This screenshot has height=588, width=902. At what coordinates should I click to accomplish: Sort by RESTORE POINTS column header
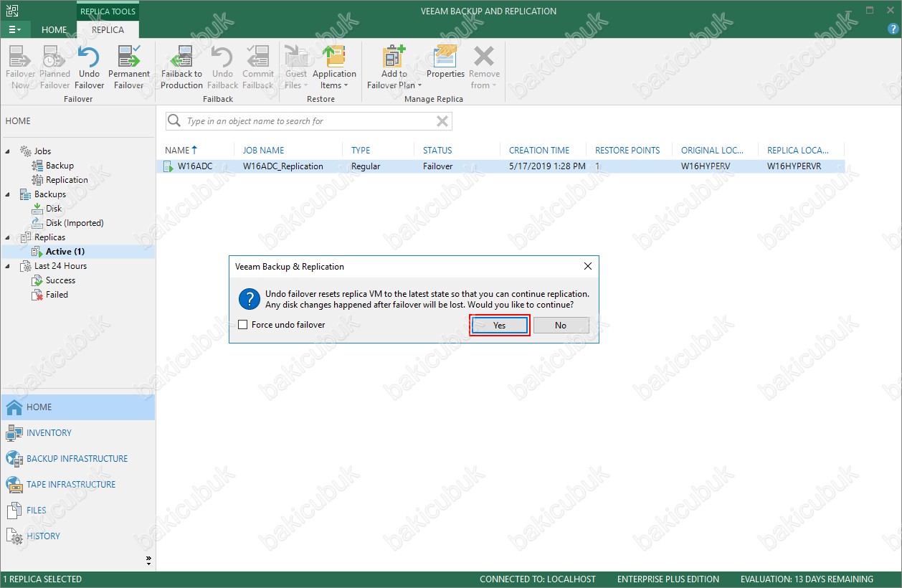click(x=629, y=151)
